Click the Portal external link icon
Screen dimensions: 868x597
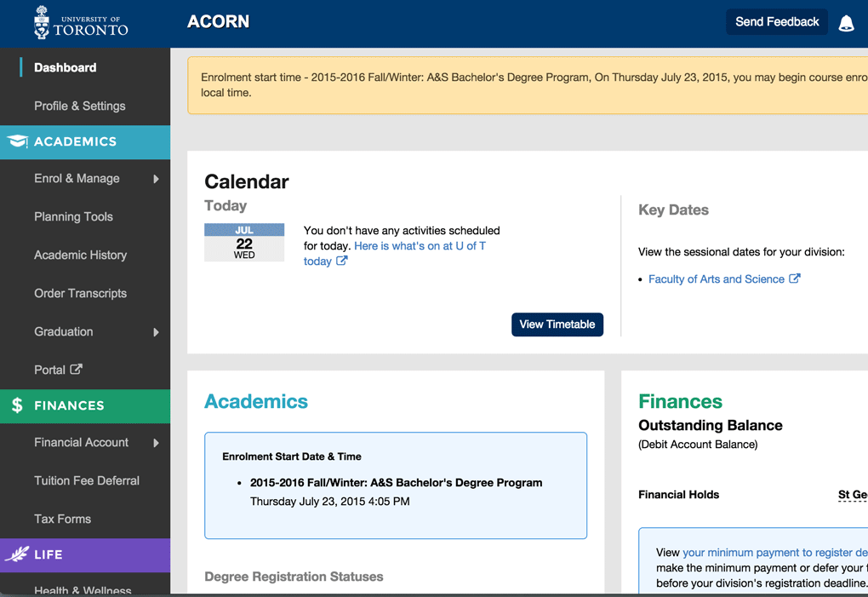pyautogui.click(x=77, y=370)
